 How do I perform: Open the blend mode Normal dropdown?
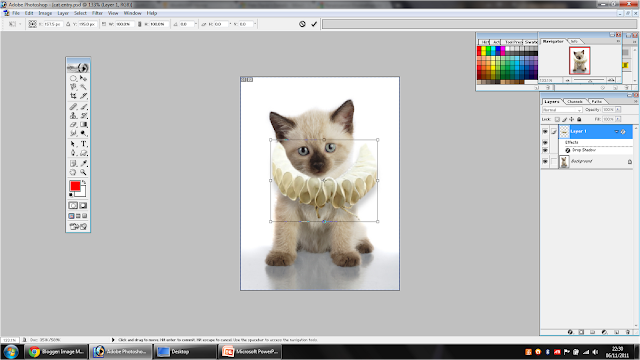pyautogui.click(x=562, y=110)
